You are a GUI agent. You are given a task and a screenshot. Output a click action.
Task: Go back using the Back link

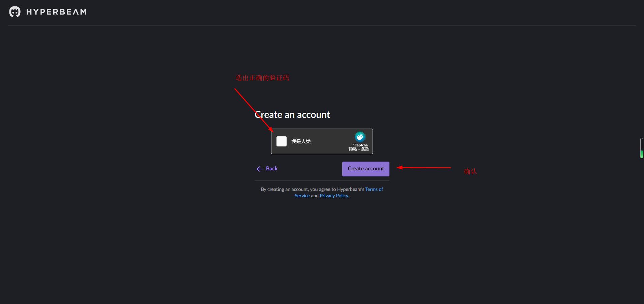(x=271, y=169)
